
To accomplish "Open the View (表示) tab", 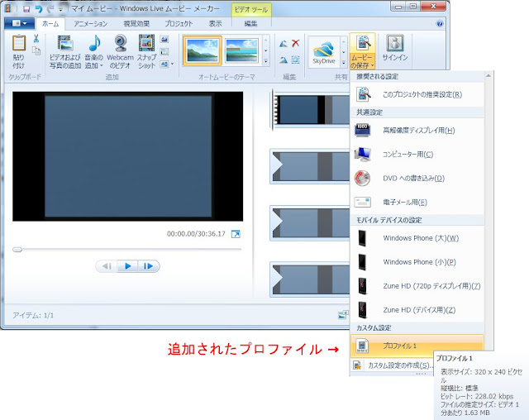I will pos(215,24).
